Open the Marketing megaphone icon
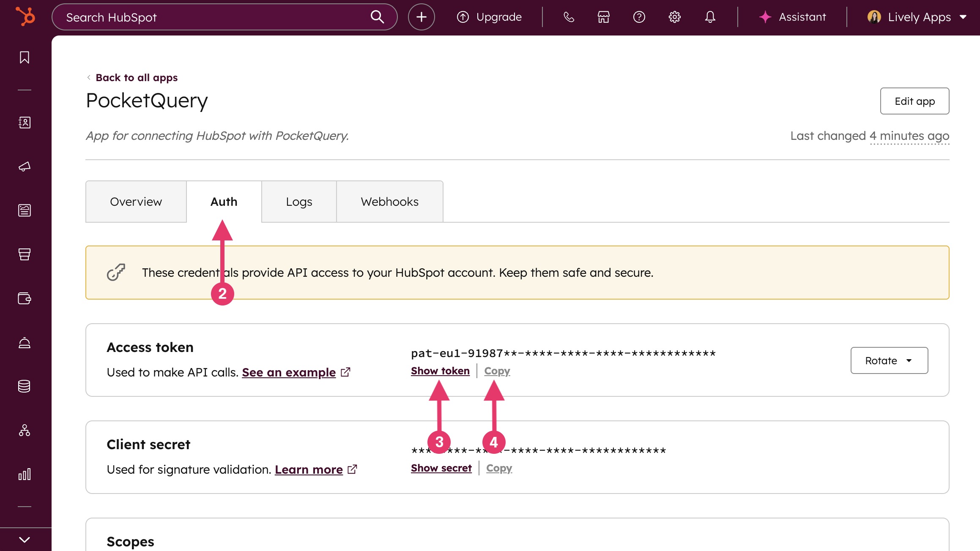Image resolution: width=980 pixels, height=551 pixels. (x=24, y=166)
